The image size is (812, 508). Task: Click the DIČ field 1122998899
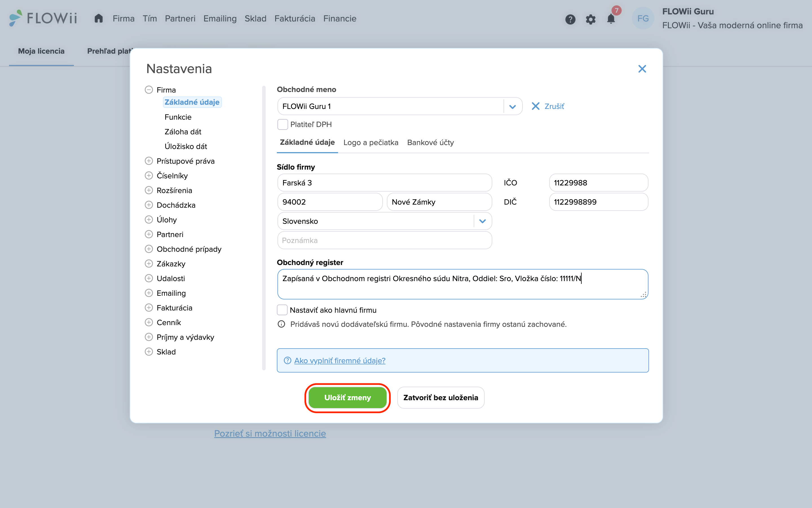[598, 202]
